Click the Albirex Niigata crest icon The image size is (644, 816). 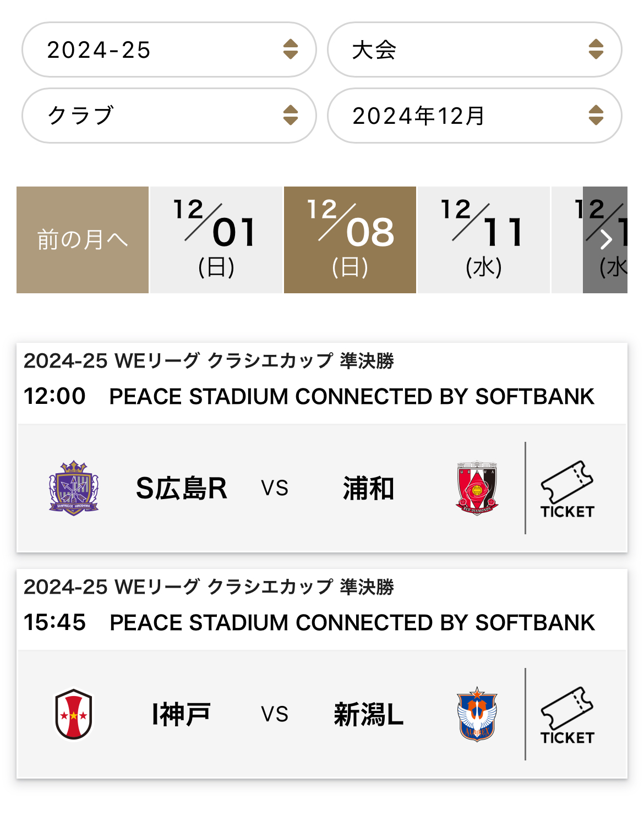click(477, 714)
